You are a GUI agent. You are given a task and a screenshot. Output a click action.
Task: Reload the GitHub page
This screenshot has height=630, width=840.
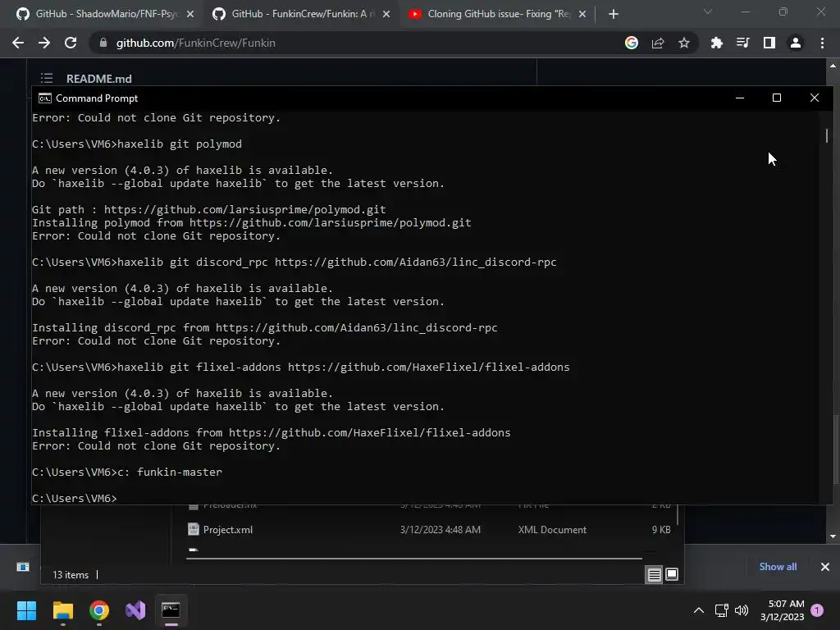tap(71, 43)
